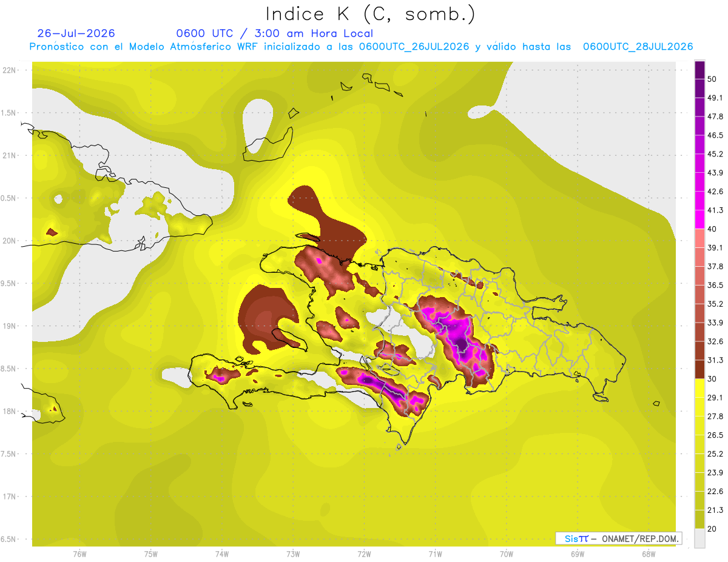
Task: Click the legend value '50'
Action: pos(713,79)
